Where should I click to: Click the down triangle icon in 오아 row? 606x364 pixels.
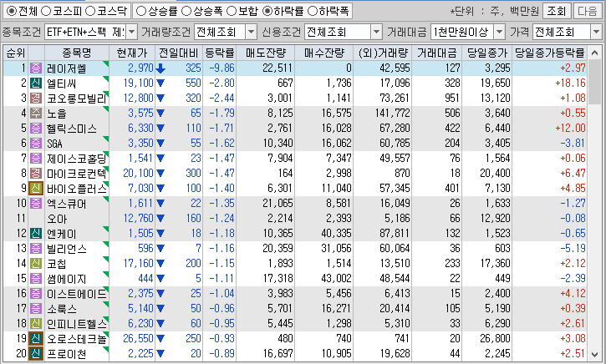(160, 219)
